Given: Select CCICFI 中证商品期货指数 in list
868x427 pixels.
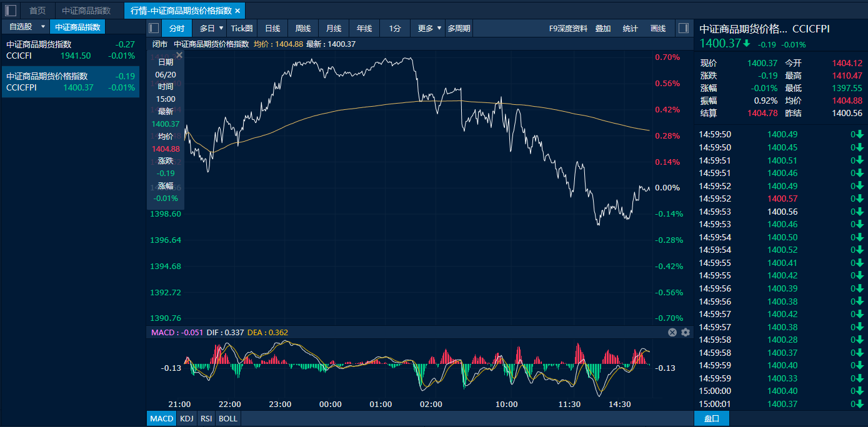Looking at the screenshot, I should pos(70,50).
